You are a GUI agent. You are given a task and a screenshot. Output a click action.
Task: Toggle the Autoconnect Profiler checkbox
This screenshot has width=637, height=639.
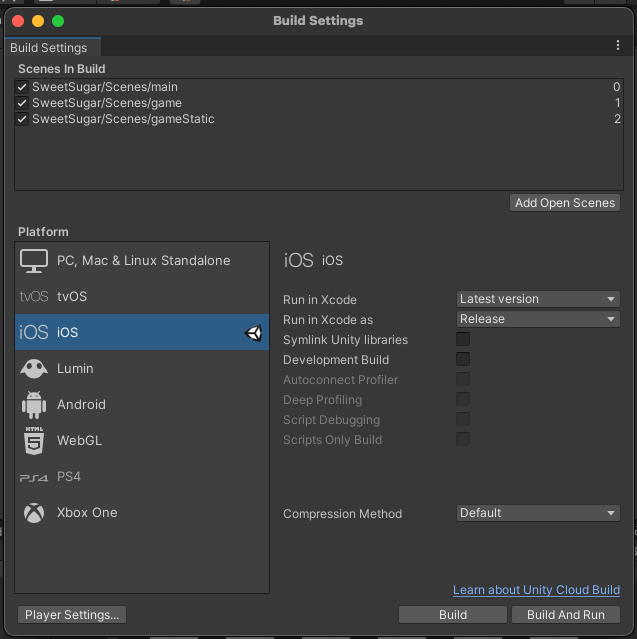pyautogui.click(x=463, y=379)
